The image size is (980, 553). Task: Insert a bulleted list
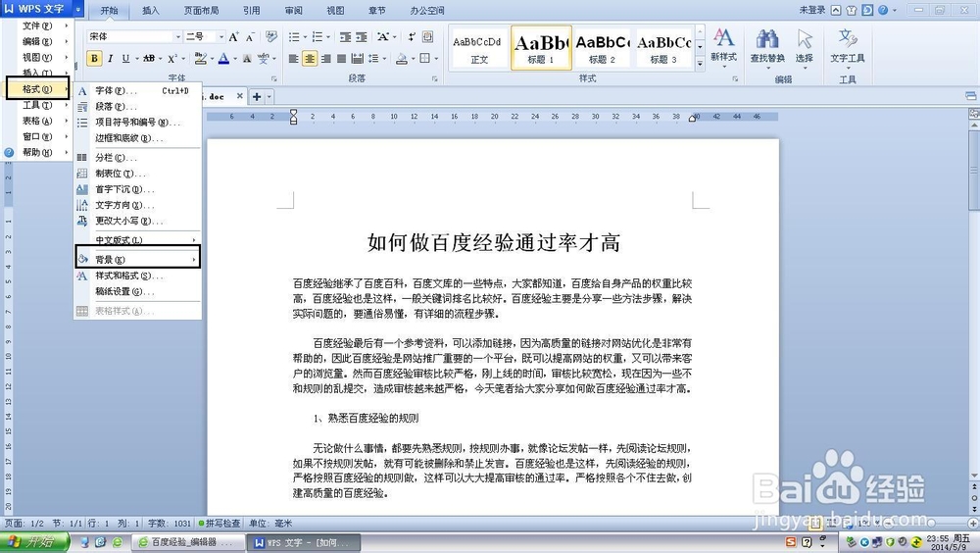[294, 37]
